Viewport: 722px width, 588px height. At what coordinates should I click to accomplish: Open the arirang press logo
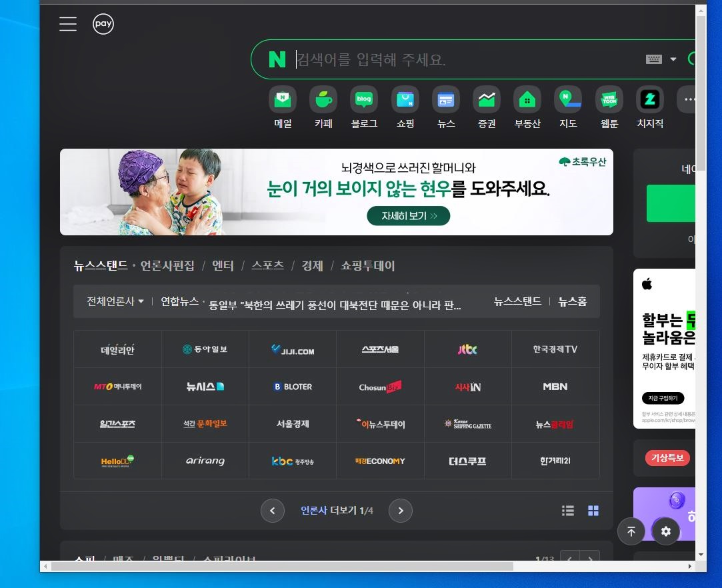click(x=205, y=461)
